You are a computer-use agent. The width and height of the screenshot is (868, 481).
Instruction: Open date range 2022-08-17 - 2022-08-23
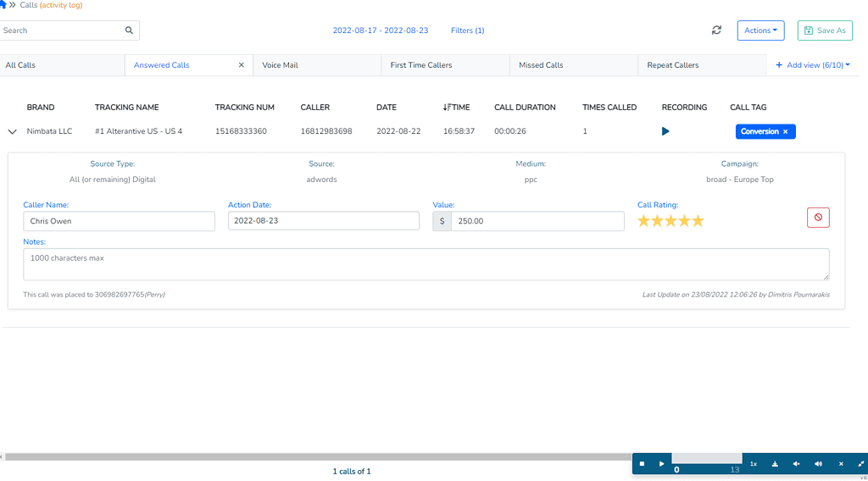381,30
